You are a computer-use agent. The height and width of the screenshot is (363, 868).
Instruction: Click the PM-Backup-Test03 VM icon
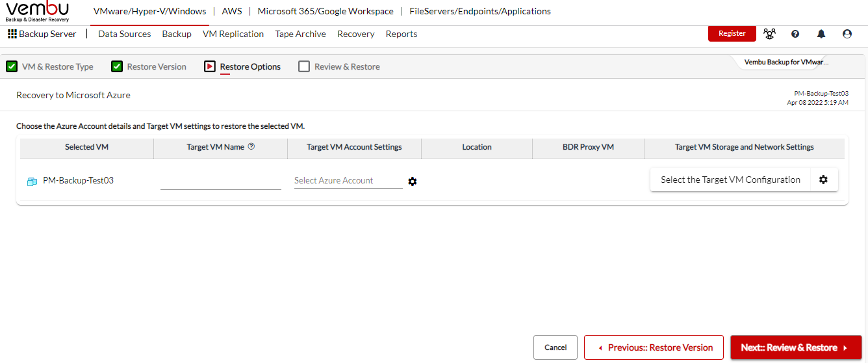tap(32, 181)
